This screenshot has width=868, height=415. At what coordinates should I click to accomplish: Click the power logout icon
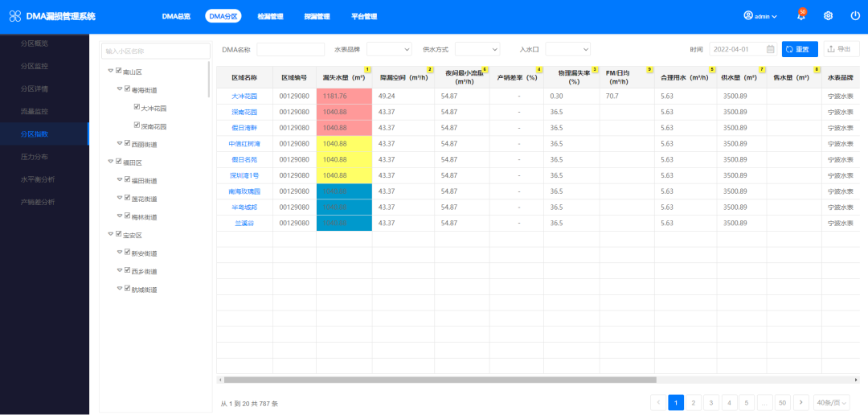(855, 16)
